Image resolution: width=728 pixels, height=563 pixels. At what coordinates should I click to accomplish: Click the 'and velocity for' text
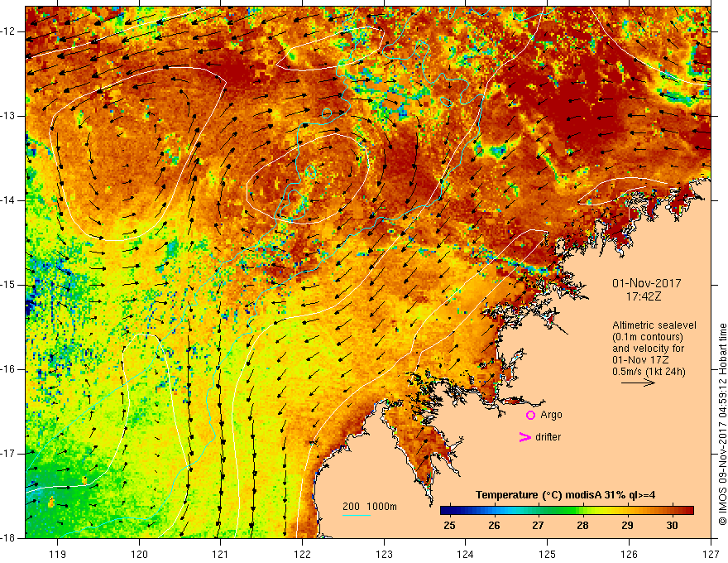648,349
